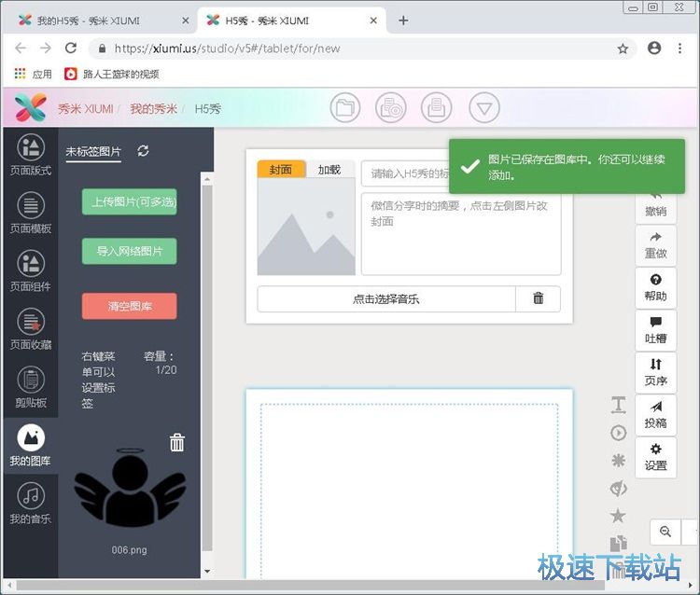Click the 微信分享 summary text area
Image resolution: width=700 pixels, height=595 pixels.
(x=461, y=234)
